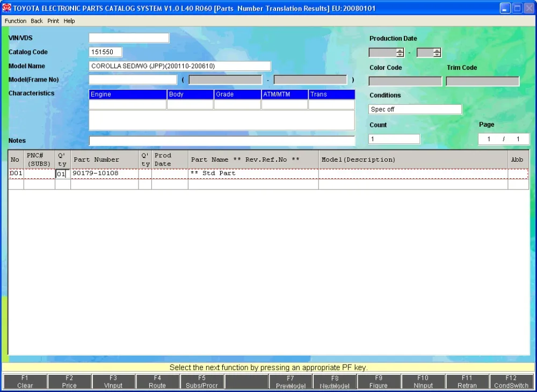
Task: Click the F2 Price button
Action: 69,382
